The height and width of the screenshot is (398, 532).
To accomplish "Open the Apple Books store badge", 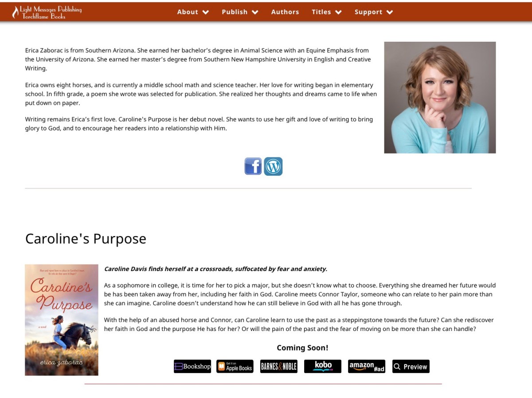I will [235, 366].
